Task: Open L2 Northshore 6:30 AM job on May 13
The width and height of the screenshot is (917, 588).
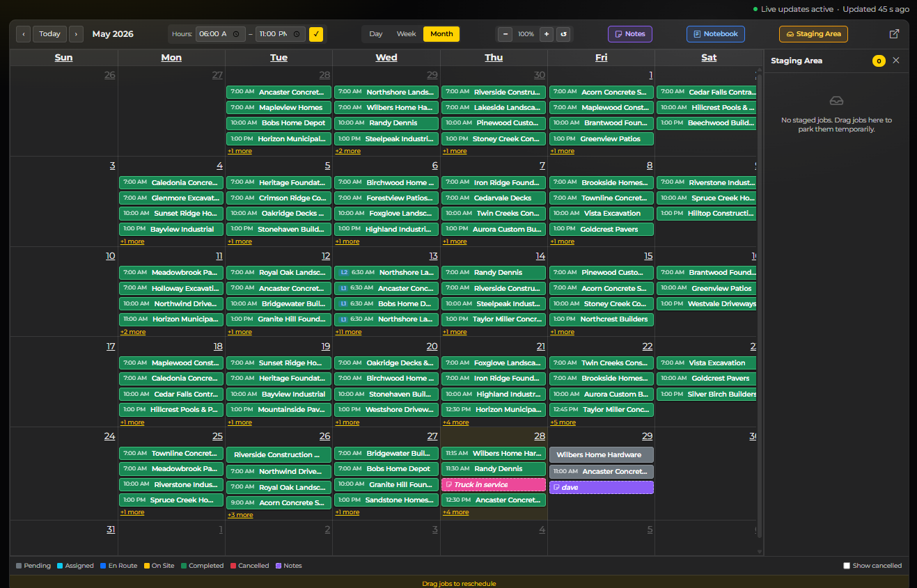Action: coord(386,273)
